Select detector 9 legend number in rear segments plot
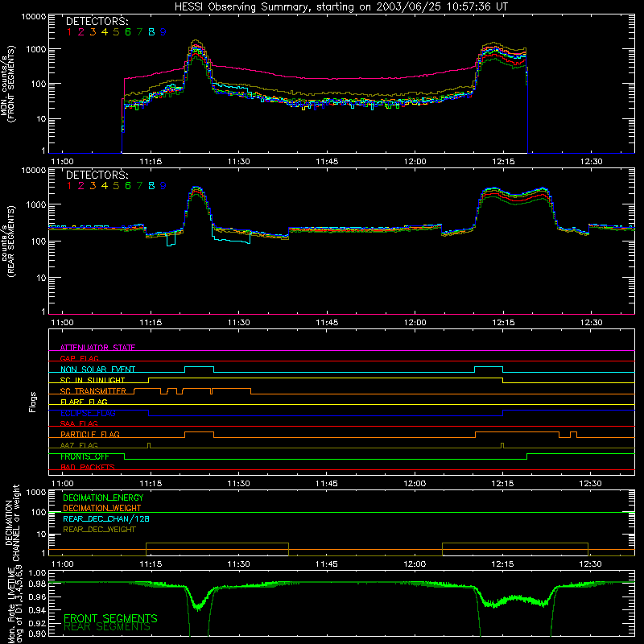644x644 pixels. point(163,186)
